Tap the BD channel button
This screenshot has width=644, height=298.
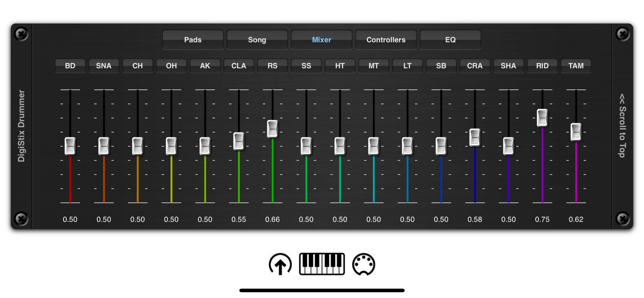(70, 66)
